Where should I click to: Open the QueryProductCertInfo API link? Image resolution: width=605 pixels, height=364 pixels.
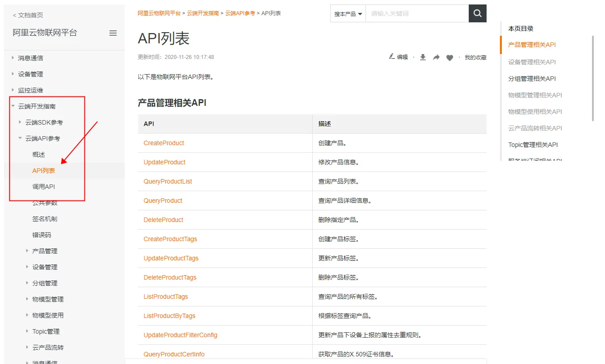point(174,354)
